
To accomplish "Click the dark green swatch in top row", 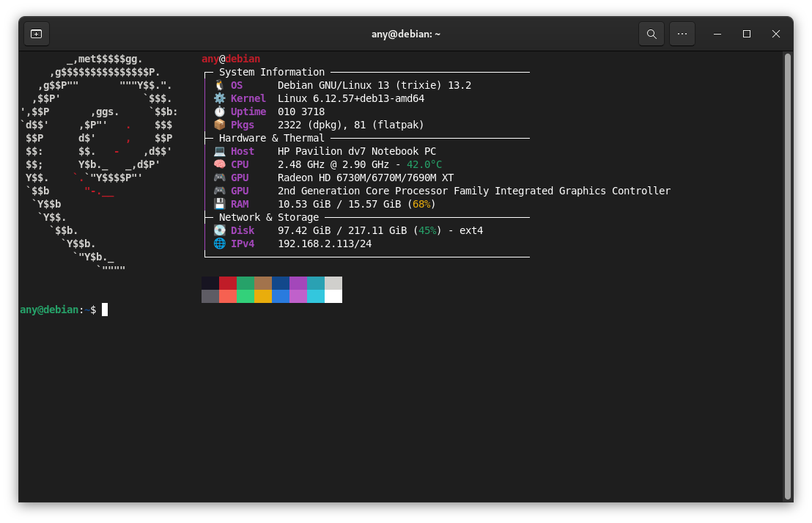I will pos(246,283).
